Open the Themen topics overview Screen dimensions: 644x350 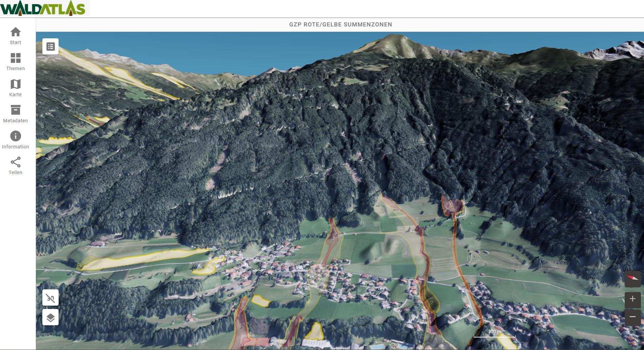(x=16, y=62)
